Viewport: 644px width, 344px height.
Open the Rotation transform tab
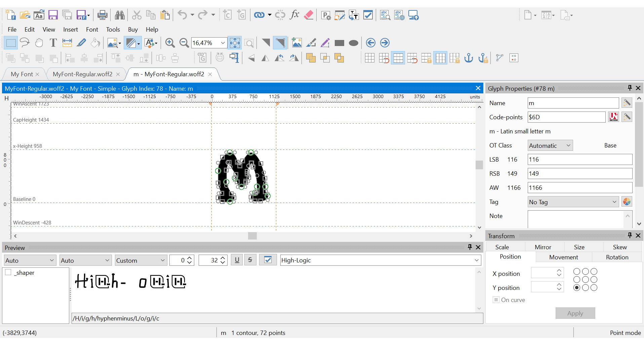tap(617, 257)
